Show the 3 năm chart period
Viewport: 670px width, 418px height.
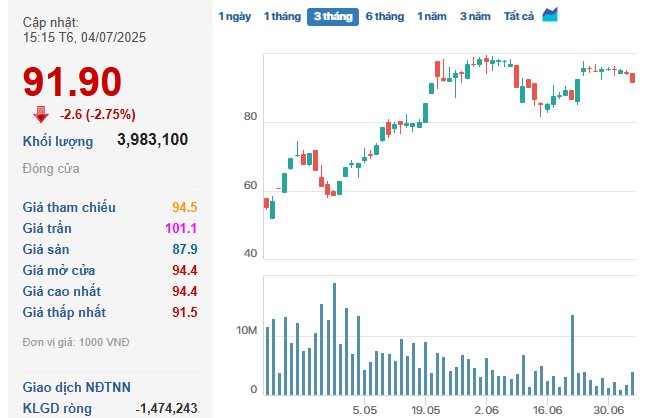pos(476,17)
